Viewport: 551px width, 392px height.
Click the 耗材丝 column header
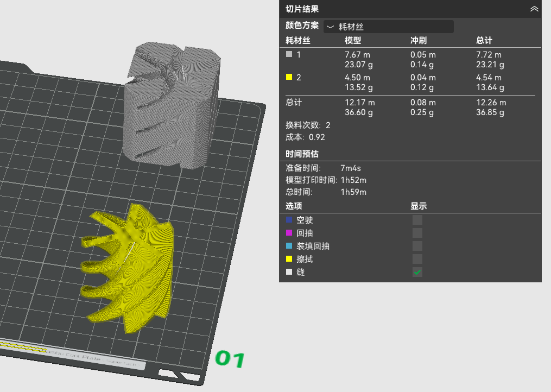(298, 40)
